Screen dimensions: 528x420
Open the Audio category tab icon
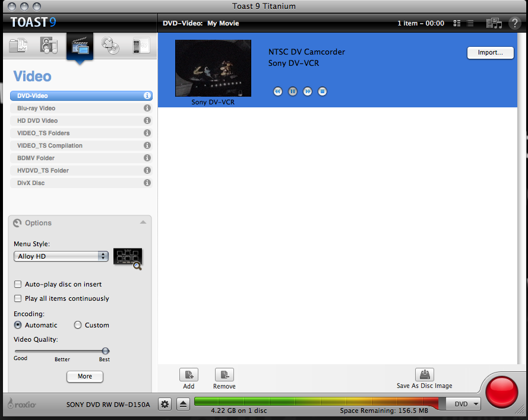(x=49, y=46)
